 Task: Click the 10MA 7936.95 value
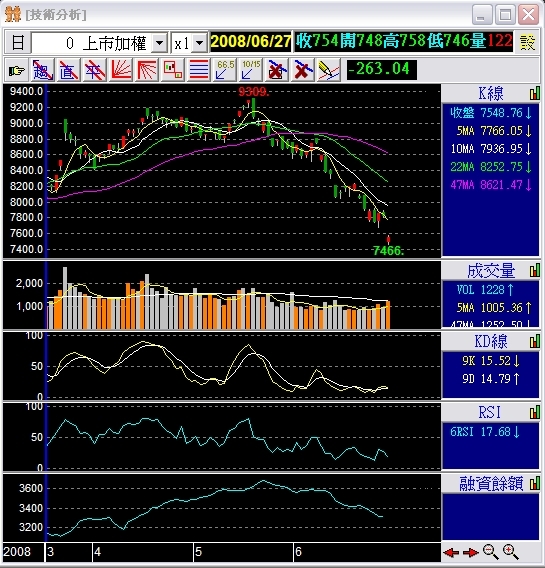[x=491, y=149]
